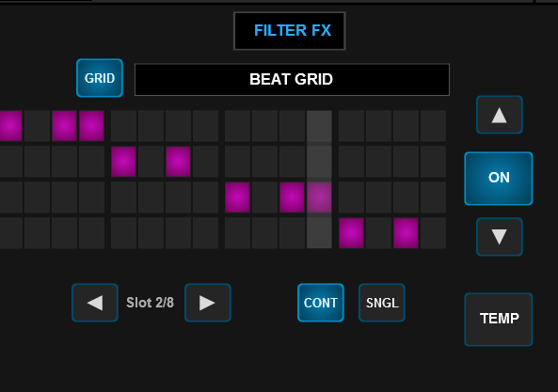558x392 pixels.
Task: Click the TEMP button
Action: [498, 319]
